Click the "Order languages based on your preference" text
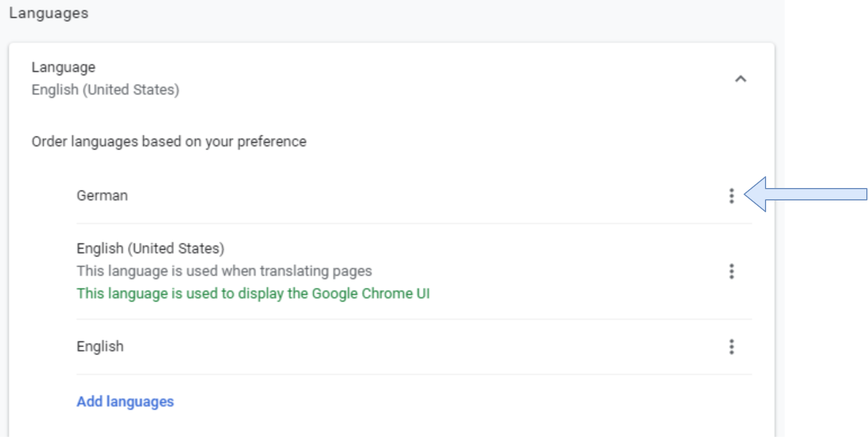 [x=169, y=141]
